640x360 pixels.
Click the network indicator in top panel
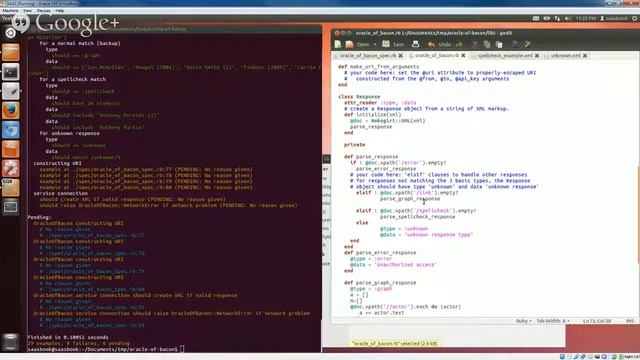coord(557,18)
